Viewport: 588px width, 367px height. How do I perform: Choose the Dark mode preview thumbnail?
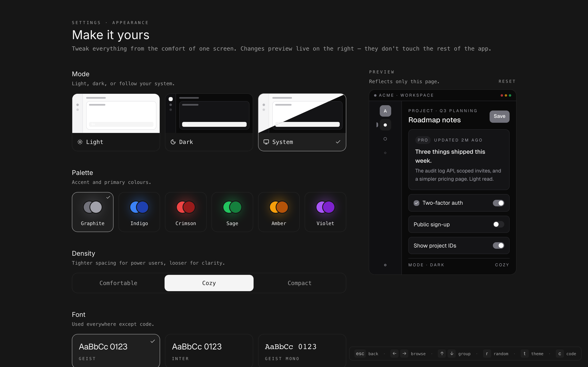pyautogui.click(x=209, y=114)
